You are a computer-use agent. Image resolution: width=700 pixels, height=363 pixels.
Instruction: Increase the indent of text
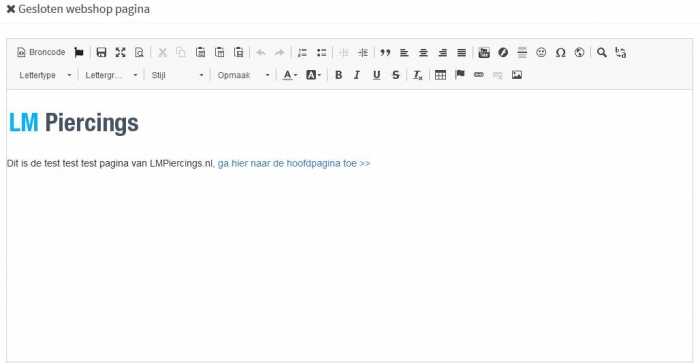coord(363,53)
